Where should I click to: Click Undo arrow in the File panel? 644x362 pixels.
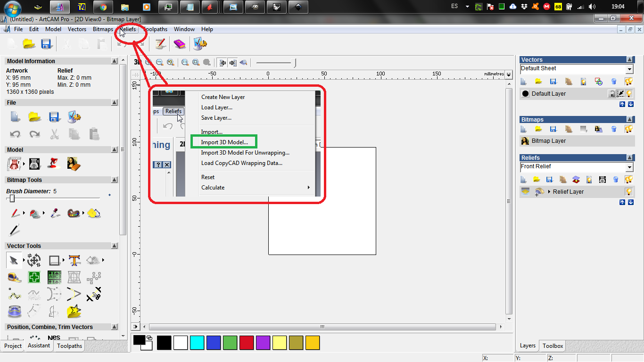click(15, 134)
